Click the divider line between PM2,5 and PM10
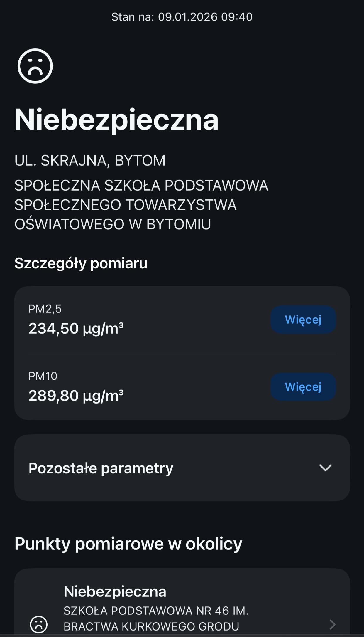The height and width of the screenshot is (637, 364). (182, 353)
